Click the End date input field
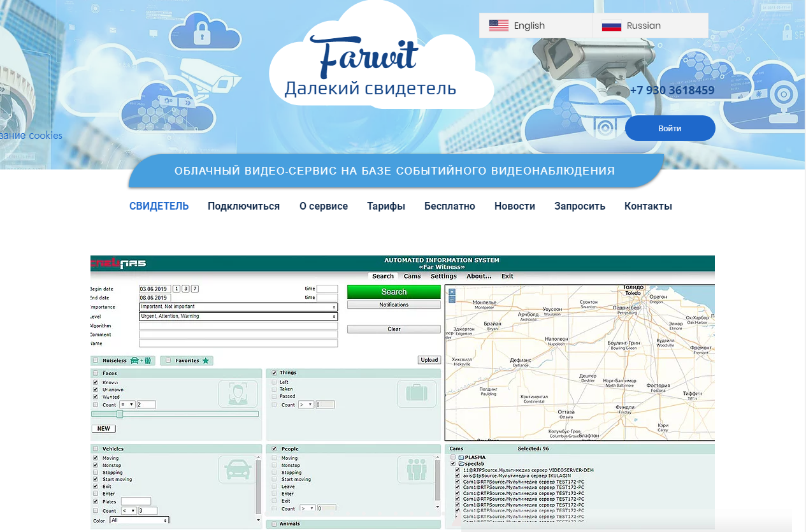 pyautogui.click(x=155, y=298)
